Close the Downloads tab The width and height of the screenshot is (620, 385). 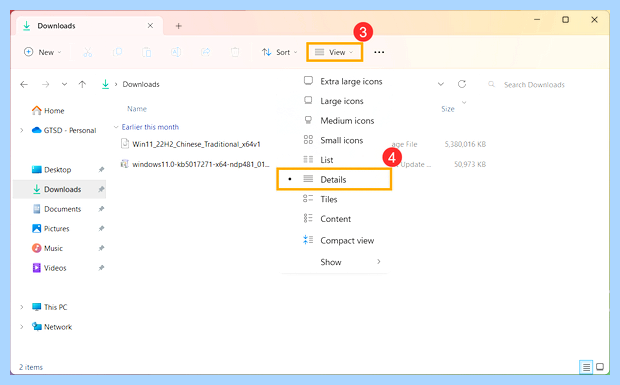[x=150, y=26]
